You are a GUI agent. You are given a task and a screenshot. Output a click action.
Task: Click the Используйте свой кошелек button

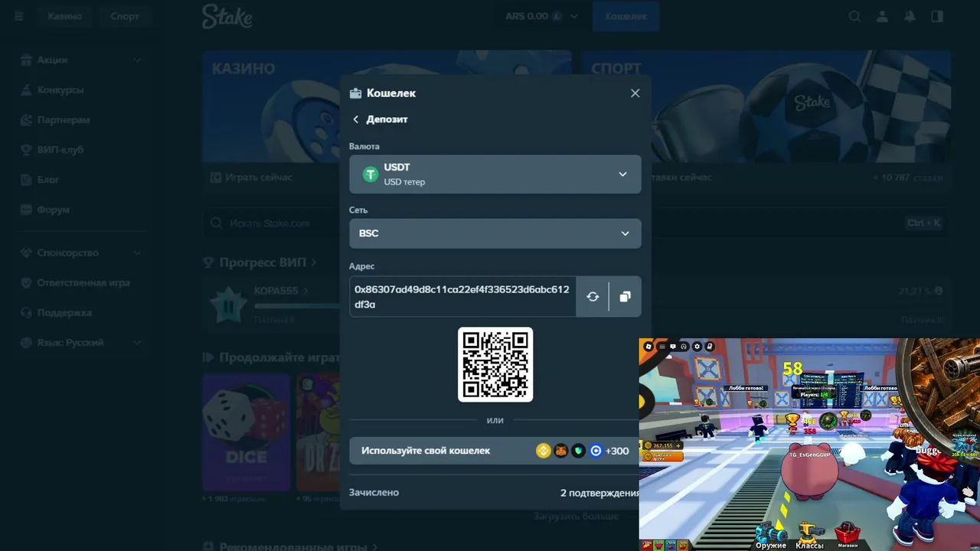click(494, 451)
